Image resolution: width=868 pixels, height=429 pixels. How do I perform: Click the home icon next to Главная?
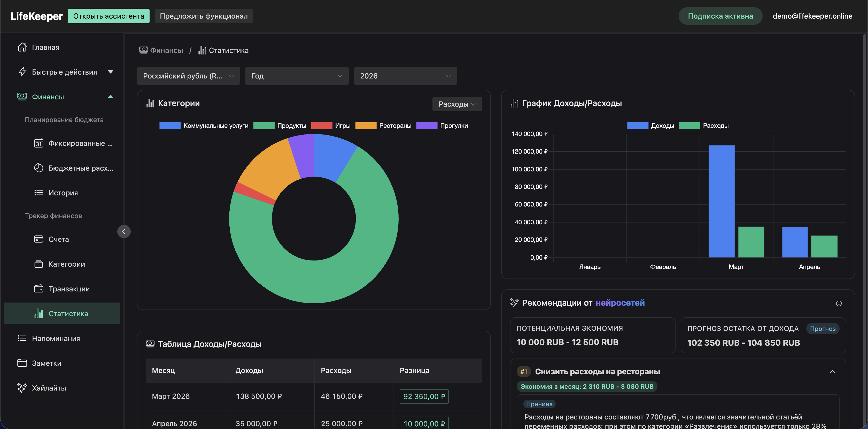click(22, 47)
